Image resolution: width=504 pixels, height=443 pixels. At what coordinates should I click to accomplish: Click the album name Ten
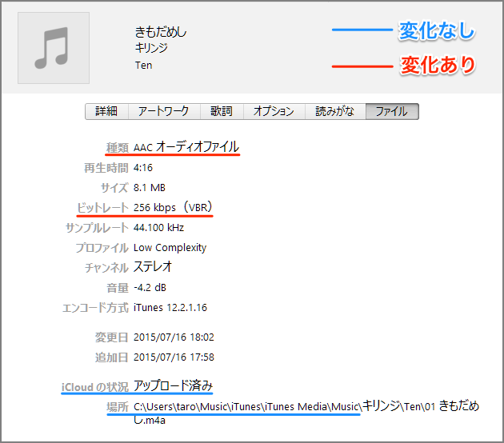pos(143,66)
